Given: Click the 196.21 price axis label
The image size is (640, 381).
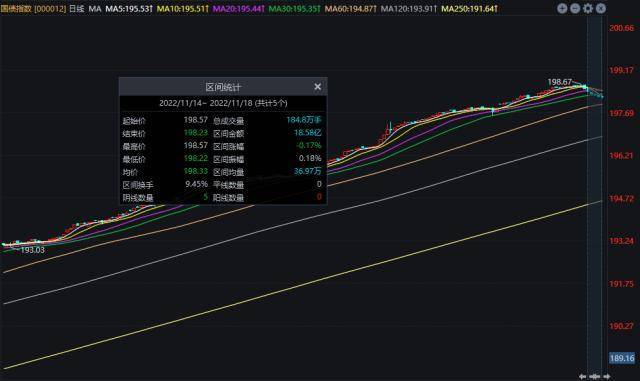Looking at the screenshot, I should tap(622, 155).
